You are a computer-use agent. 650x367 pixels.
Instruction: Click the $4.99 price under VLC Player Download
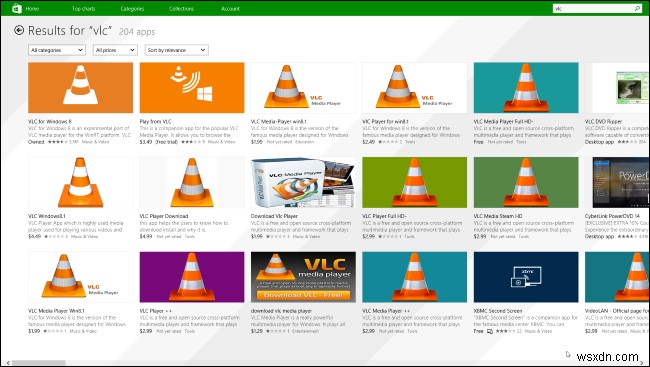[146, 236]
